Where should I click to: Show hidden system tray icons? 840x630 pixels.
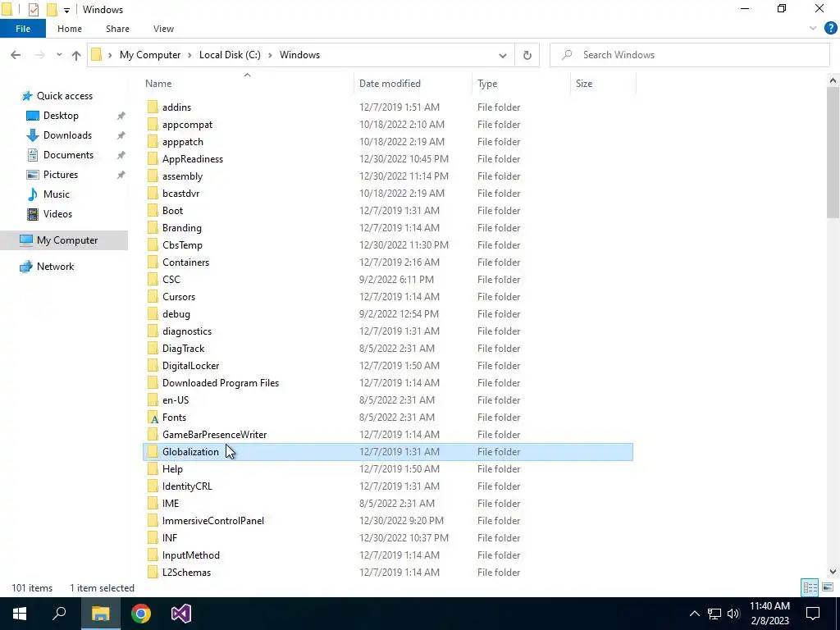(694, 614)
